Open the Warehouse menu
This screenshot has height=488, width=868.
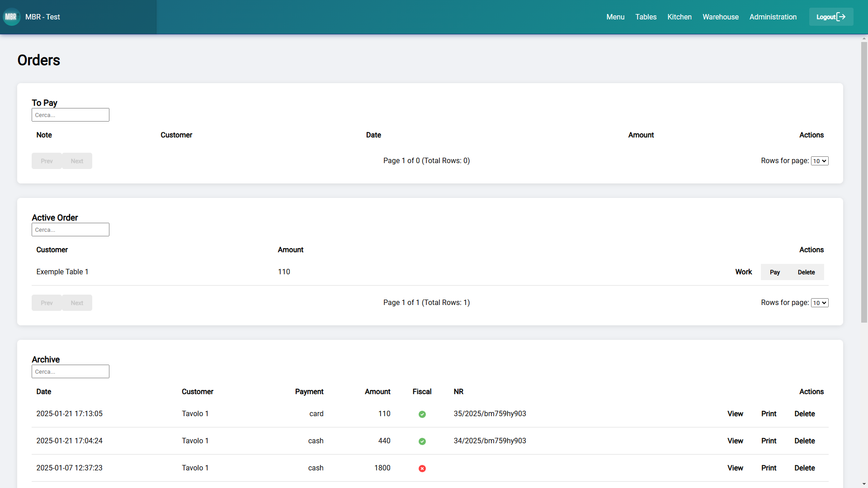pyautogui.click(x=720, y=17)
